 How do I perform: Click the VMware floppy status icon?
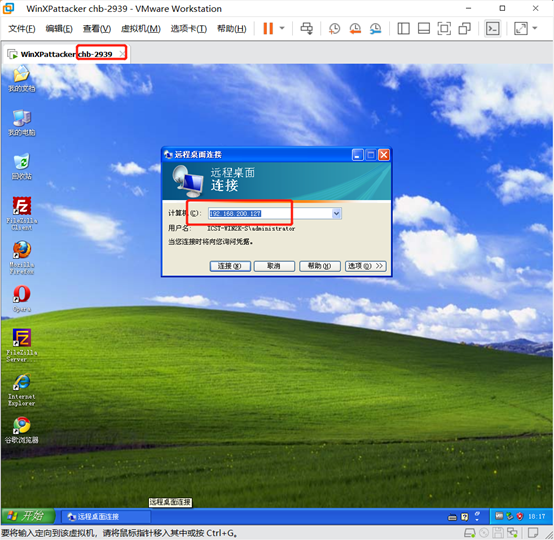tap(498, 533)
